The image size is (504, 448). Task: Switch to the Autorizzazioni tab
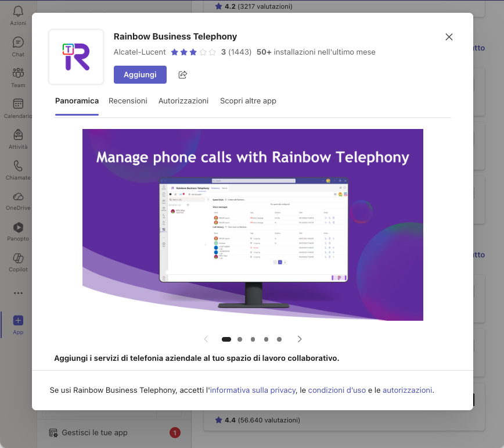(x=183, y=101)
